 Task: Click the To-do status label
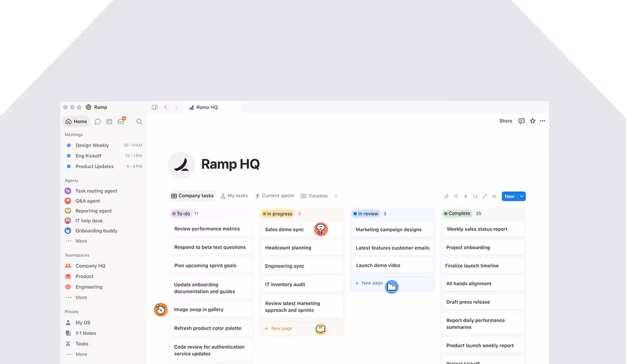click(181, 213)
